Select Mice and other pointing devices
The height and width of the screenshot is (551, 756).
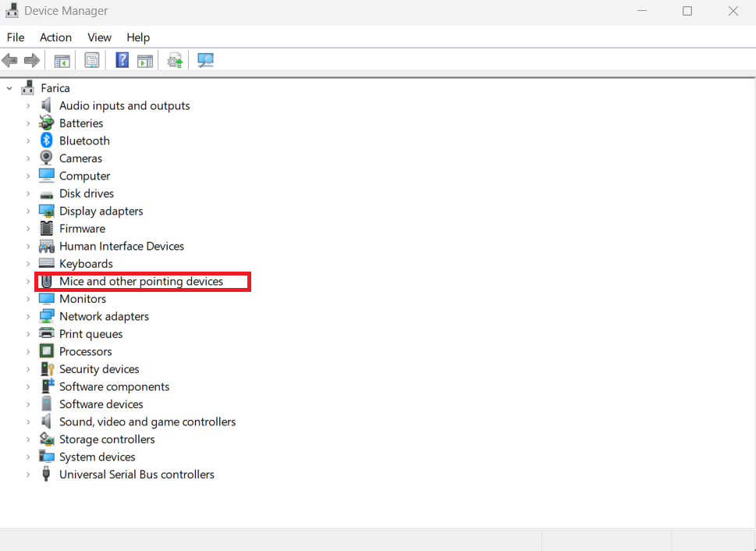point(140,281)
